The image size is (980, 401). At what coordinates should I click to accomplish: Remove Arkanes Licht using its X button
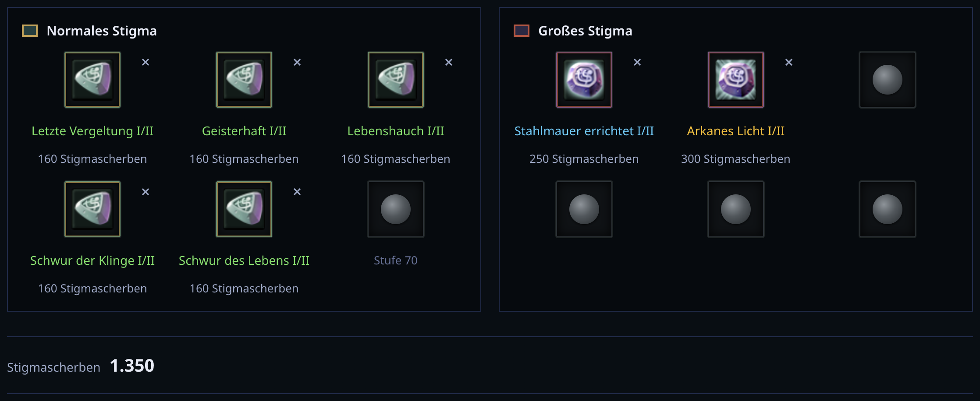(x=789, y=62)
